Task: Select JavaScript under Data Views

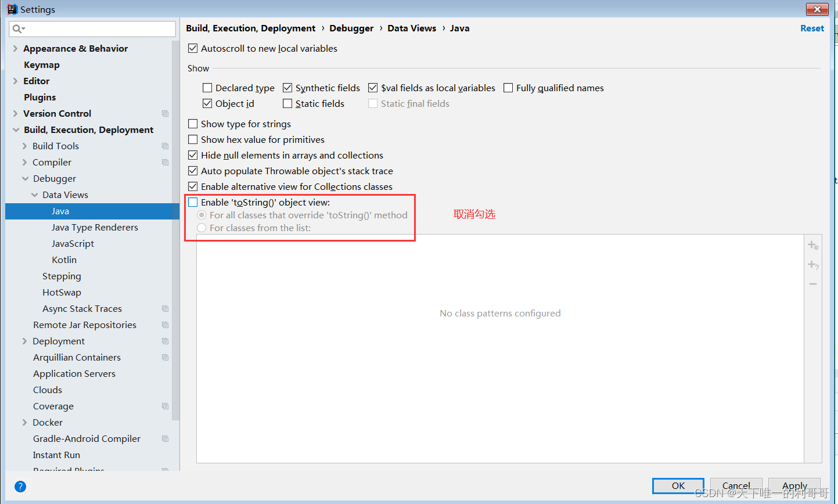Action: (x=73, y=243)
